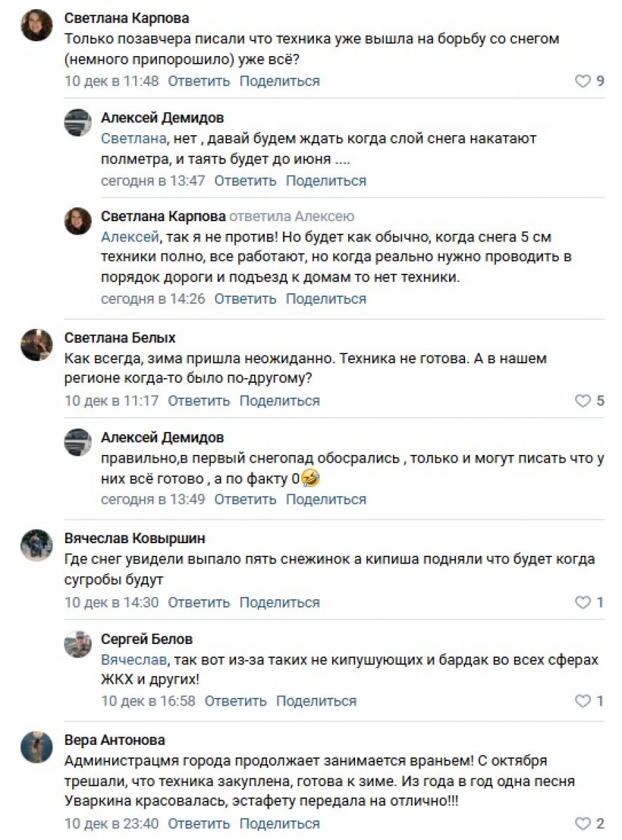The height and width of the screenshot is (840, 622).
Task: Like Светлана Белых's comment heart icon
Action: click(583, 401)
